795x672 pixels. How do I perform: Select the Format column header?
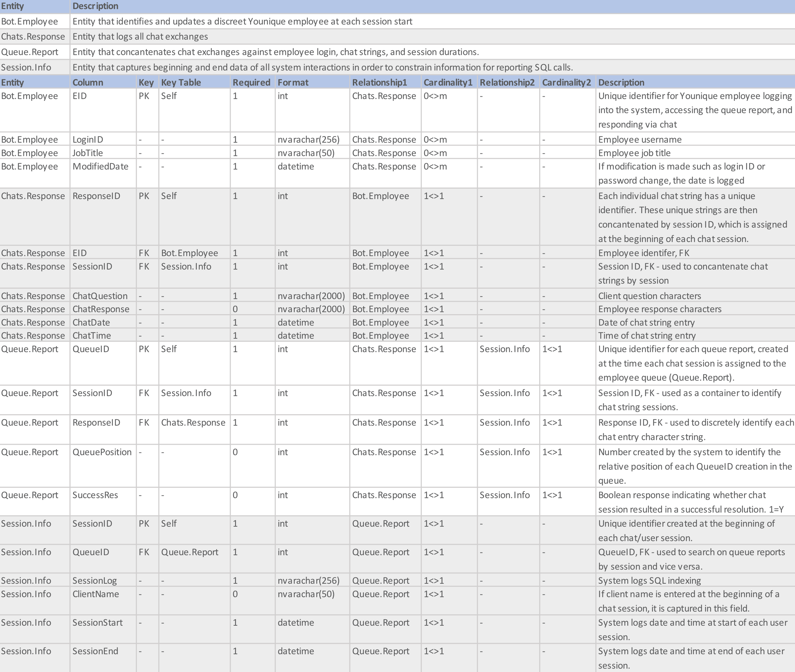312,82
